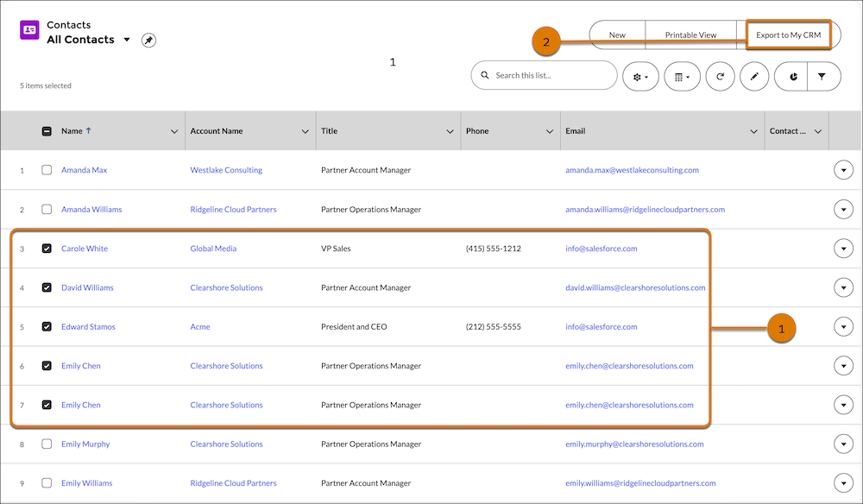Expand the Email column menu chevron

coord(753,131)
